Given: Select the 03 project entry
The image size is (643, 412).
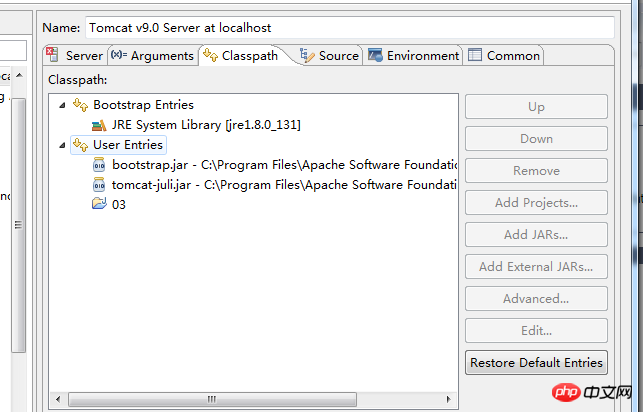Looking at the screenshot, I should pyautogui.click(x=119, y=205).
